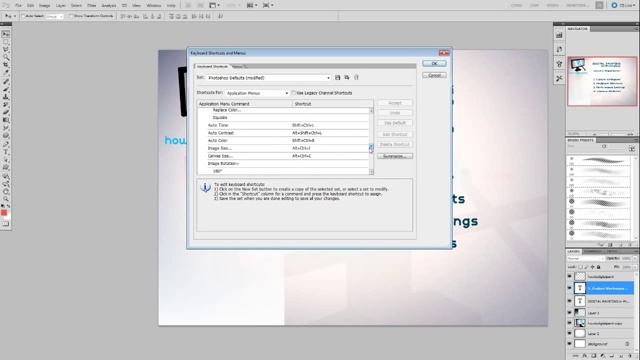640x360 pixels.
Task: Select the Rectangular Marquee tool
Action: pyautogui.click(x=6, y=42)
